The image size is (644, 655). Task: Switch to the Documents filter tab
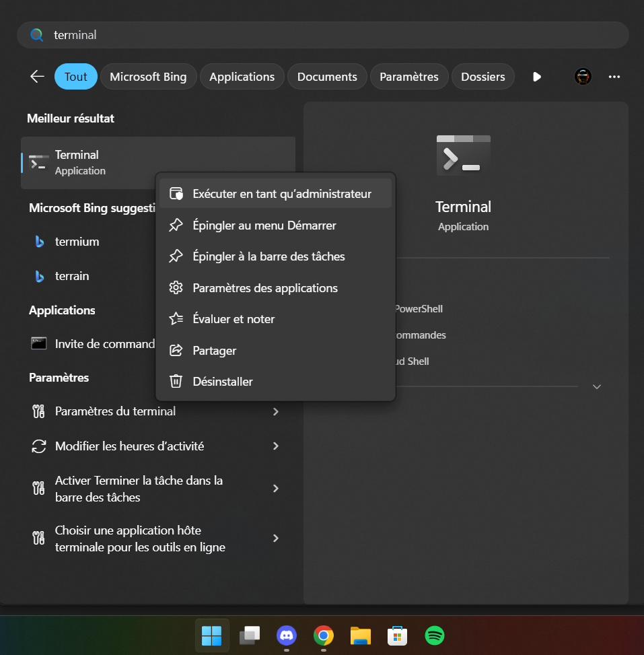click(326, 77)
